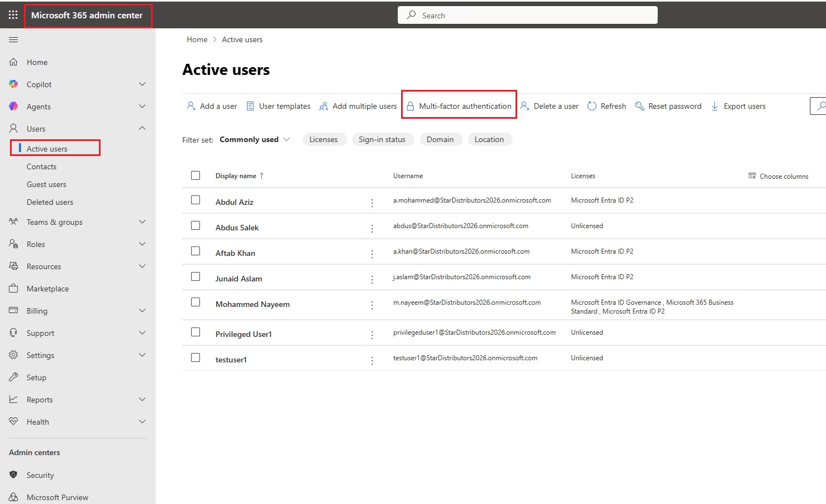
Task: Open more actions for Abdul Aziz
Action: [x=372, y=203]
